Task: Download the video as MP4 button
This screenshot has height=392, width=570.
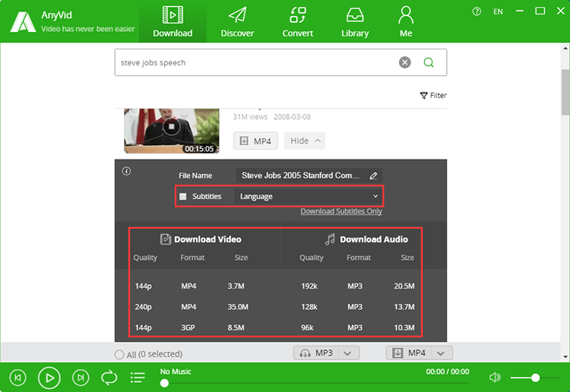Action: (x=255, y=141)
